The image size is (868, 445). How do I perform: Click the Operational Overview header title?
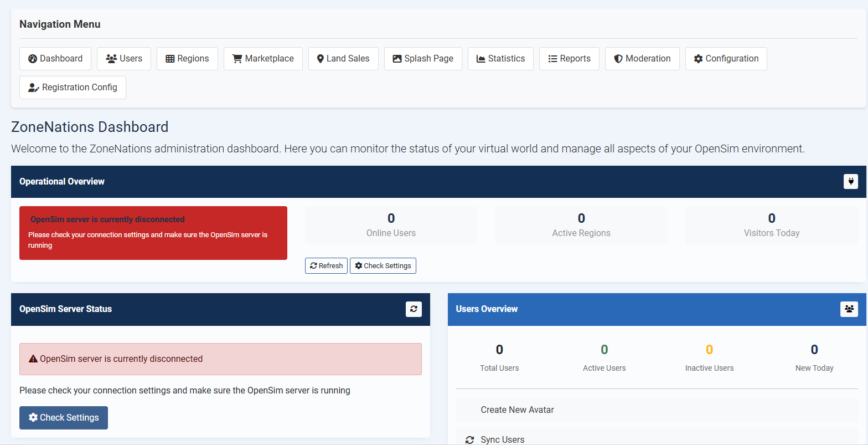62,182
